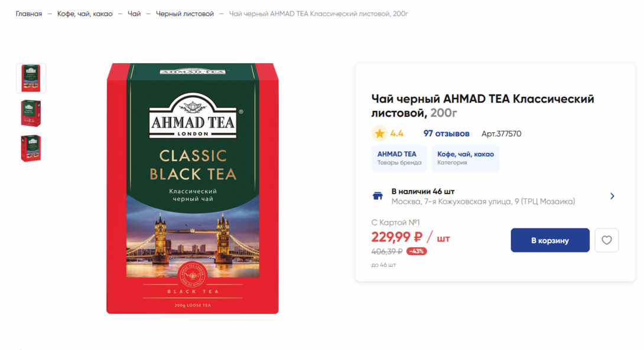Click the article number Арт.377570
This screenshot has height=350, width=644.
click(501, 134)
